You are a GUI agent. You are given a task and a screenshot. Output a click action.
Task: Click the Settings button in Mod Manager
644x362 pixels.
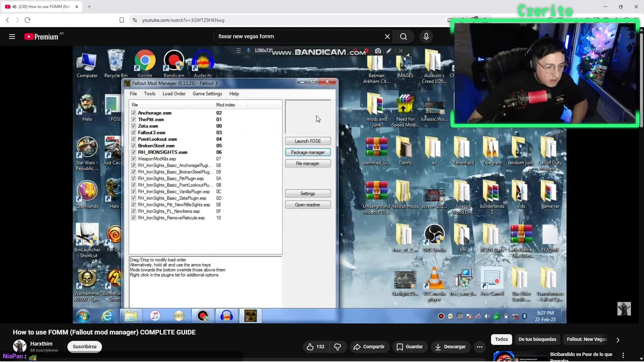pos(308,194)
